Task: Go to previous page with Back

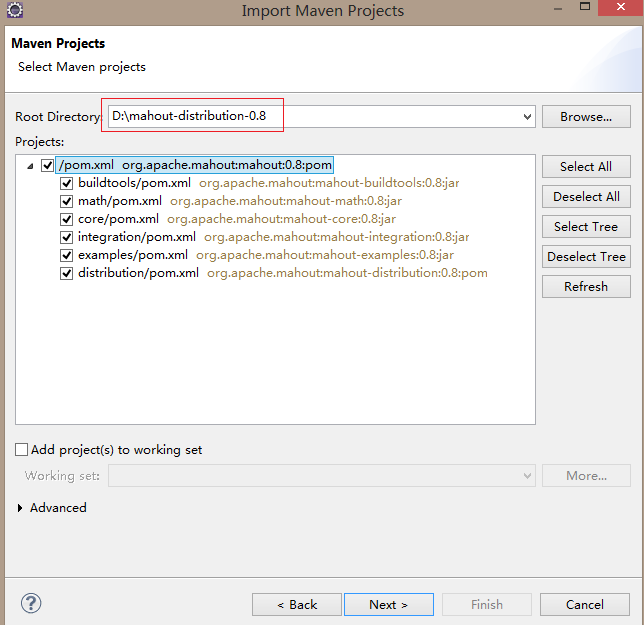Action: (297, 604)
